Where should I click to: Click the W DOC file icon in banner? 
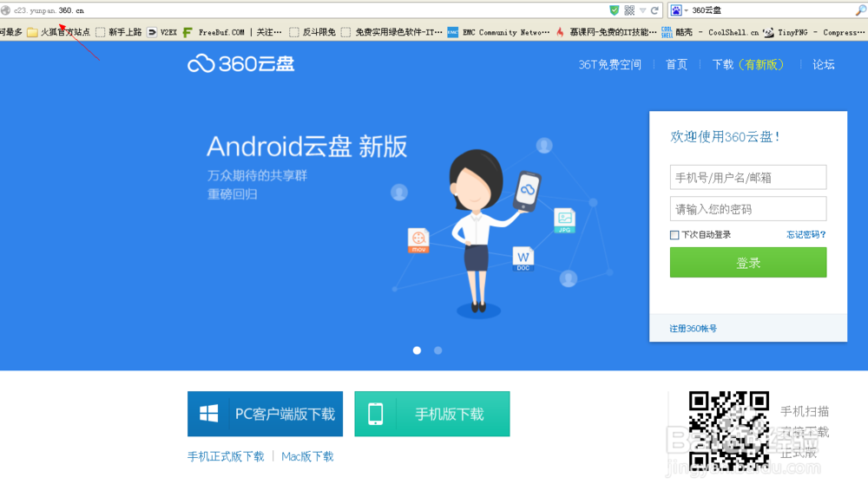tap(523, 258)
